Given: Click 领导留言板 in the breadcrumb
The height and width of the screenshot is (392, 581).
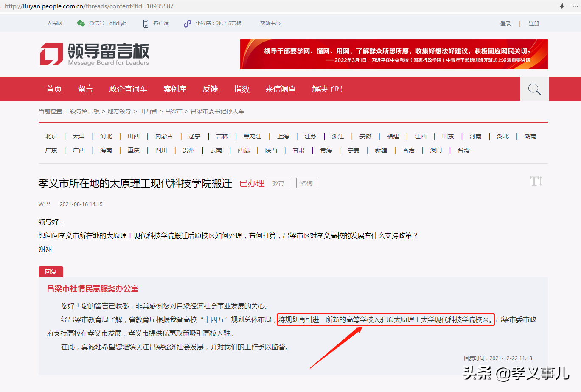Looking at the screenshot, I should pos(85,111).
